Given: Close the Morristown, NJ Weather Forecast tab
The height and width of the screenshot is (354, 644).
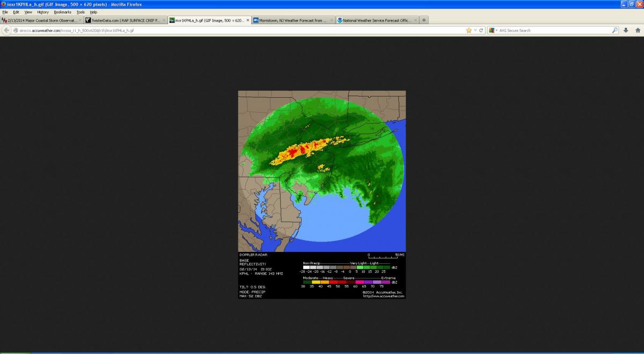Looking at the screenshot, I should pos(332,20).
